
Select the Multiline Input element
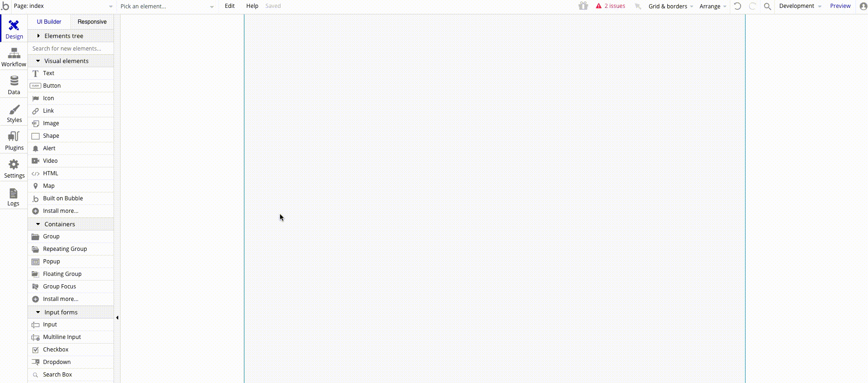71,337
